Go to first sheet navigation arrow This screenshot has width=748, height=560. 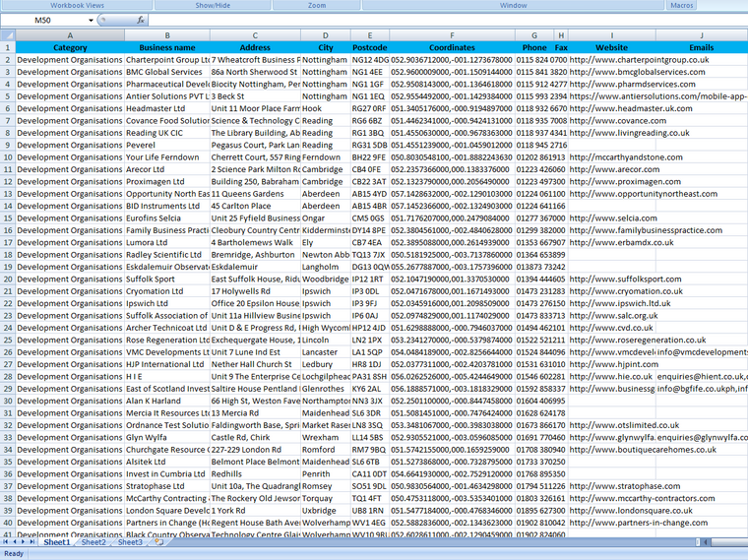pos(5,542)
